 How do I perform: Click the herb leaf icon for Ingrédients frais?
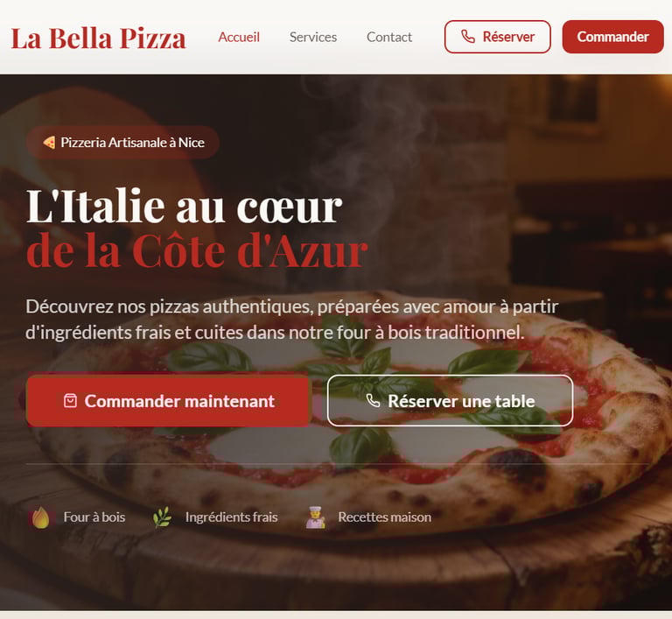[x=163, y=517]
